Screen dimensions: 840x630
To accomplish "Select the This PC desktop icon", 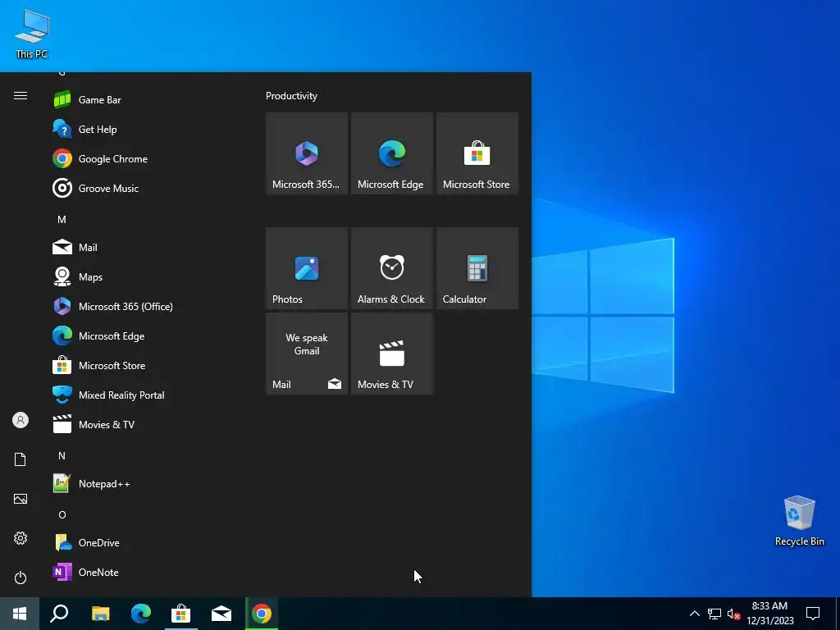I will (32, 34).
